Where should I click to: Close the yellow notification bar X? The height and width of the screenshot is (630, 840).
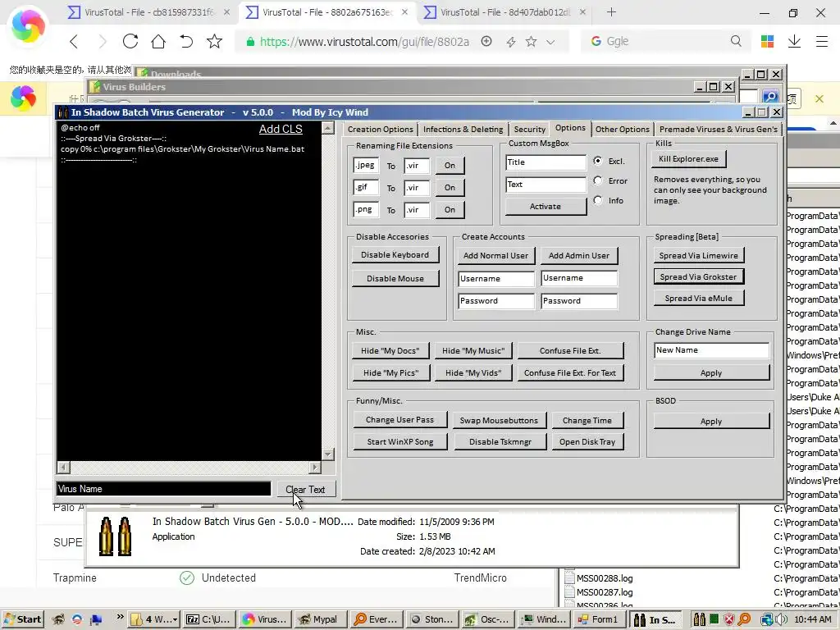coord(819,98)
